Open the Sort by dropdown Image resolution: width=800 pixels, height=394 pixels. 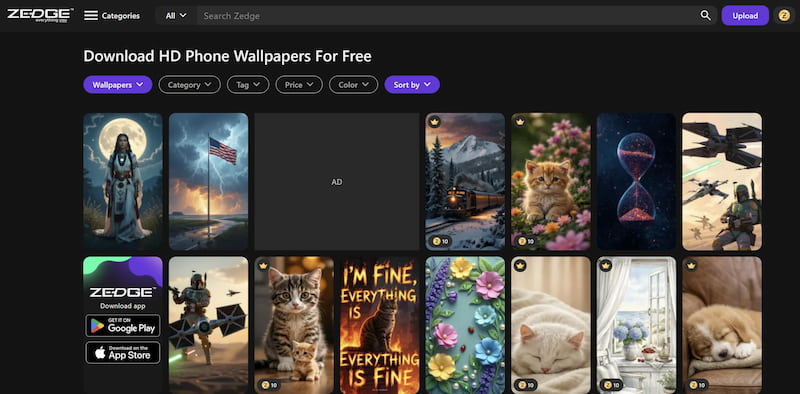click(412, 85)
